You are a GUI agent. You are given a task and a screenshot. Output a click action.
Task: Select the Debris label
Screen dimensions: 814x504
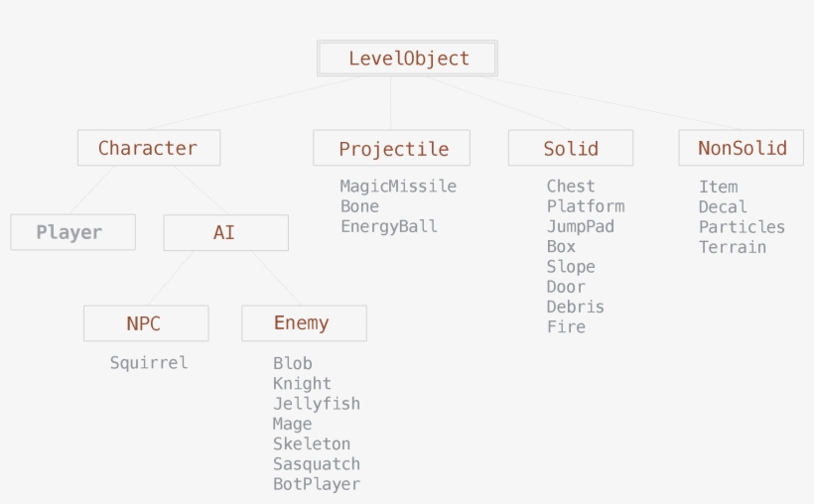575,307
